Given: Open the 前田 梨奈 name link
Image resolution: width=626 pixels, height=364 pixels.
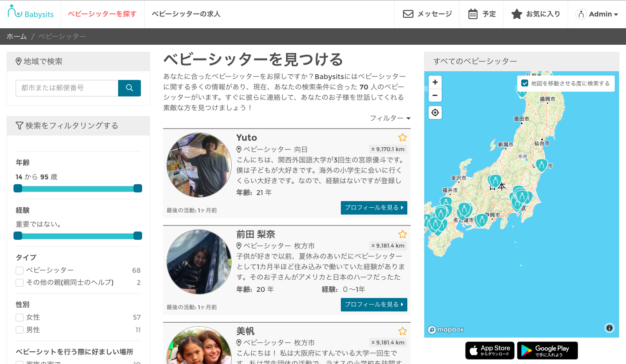Looking at the screenshot, I should click(256, 235).
